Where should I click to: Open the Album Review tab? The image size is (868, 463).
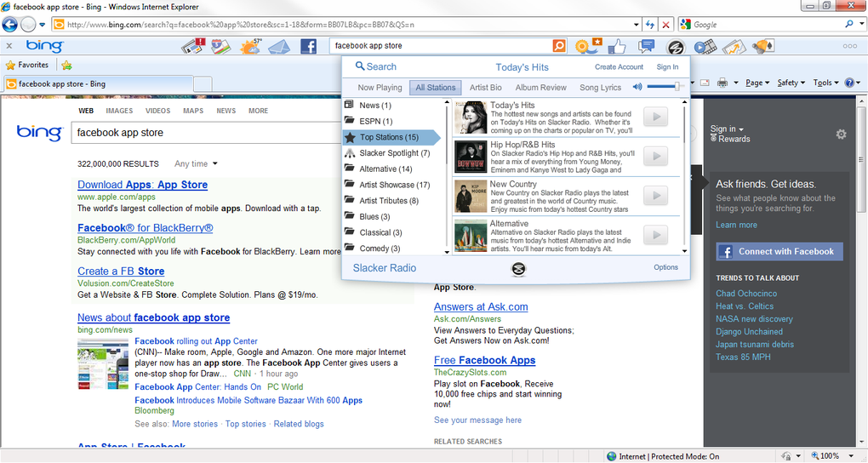coord(541,88)
